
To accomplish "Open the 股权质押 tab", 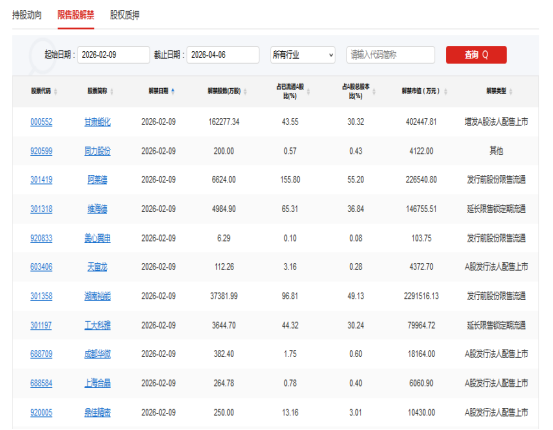I will point(124,15).
